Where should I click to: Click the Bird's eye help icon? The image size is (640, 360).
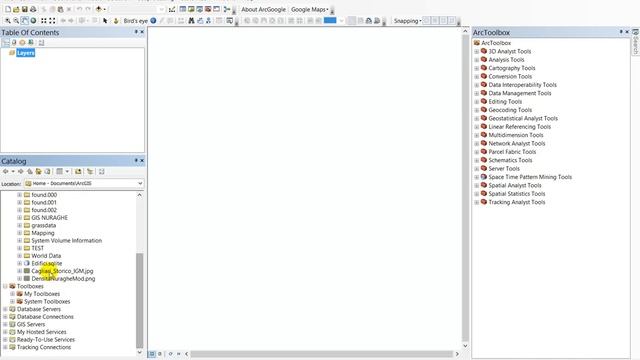pos(153,20)
